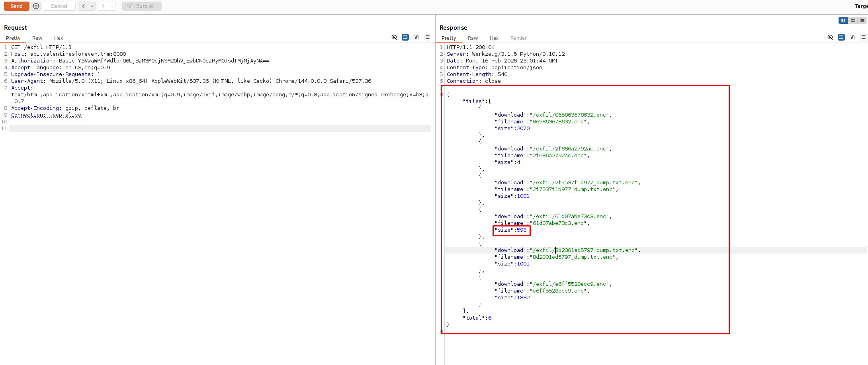Open the Request editor read mode menu
This screenshot has height=365, width=868.
[x=428, y=37]
